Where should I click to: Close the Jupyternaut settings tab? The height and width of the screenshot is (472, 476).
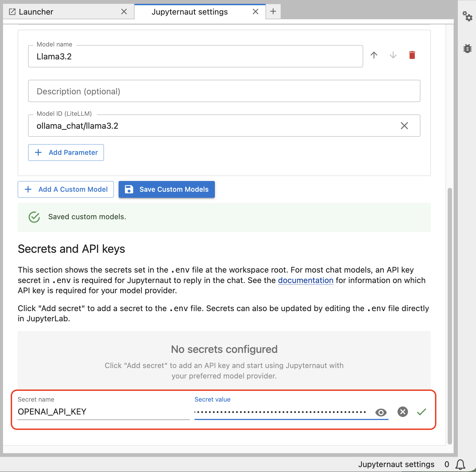(x=255, y=12)
